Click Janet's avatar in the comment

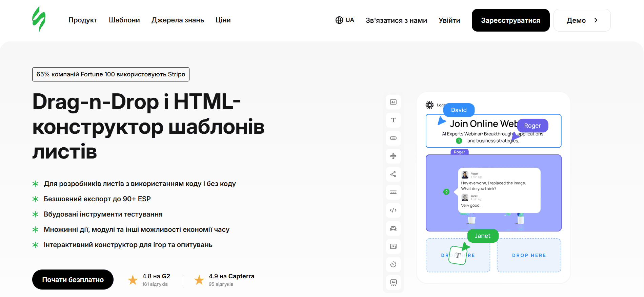[x=465, y=198]
